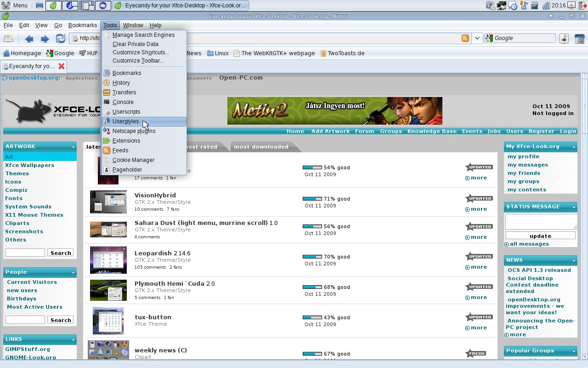Click the ARTWORK Search button
588x368 pixels.
(x=61, y=253)
